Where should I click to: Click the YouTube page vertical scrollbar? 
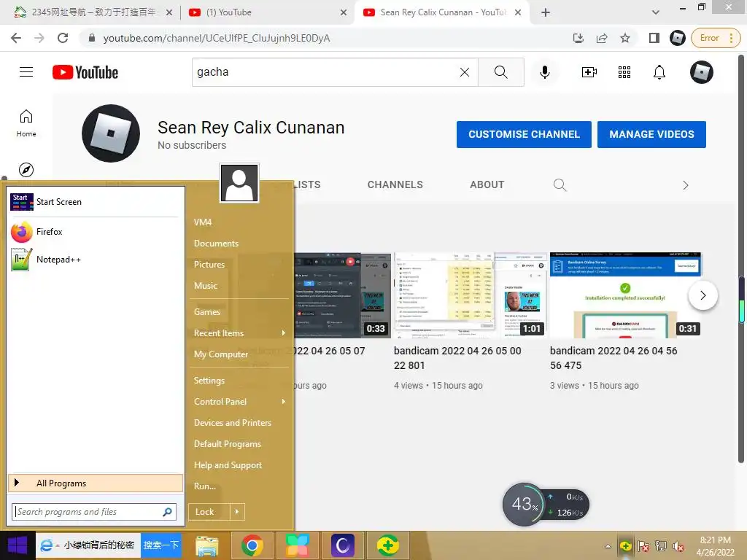[741, 257]
